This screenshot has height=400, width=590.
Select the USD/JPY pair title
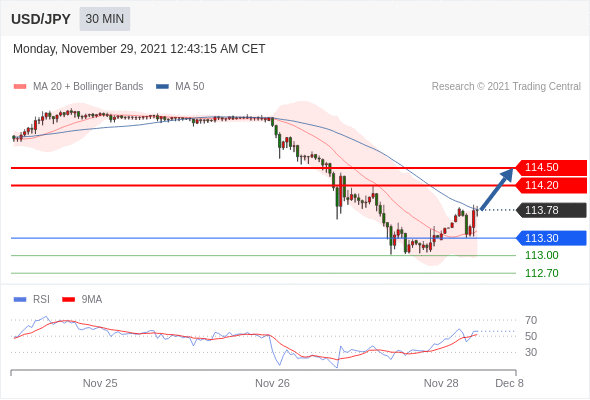(41, 19)
